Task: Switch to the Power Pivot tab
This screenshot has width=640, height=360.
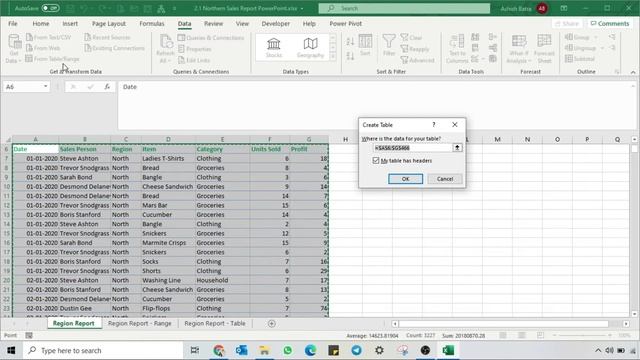Action: click(346, 24)
